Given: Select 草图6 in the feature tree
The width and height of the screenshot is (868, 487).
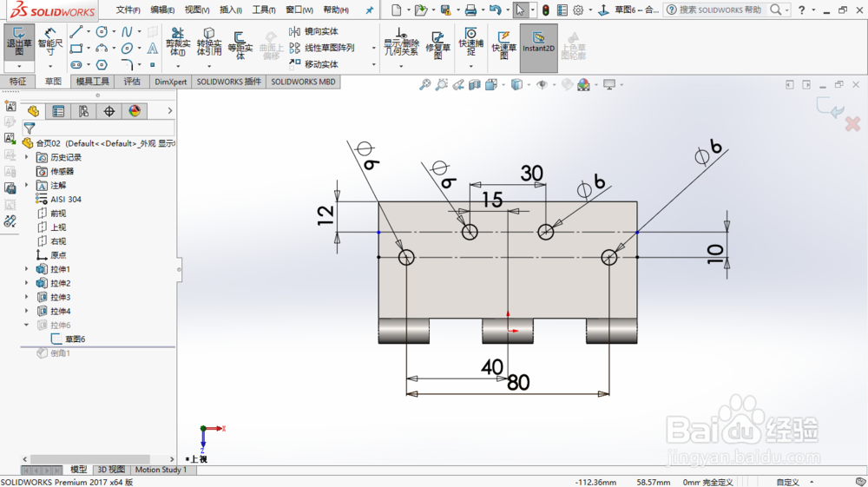Looking at the screenshot, I should pyautogui.click(x=68, y=339).
